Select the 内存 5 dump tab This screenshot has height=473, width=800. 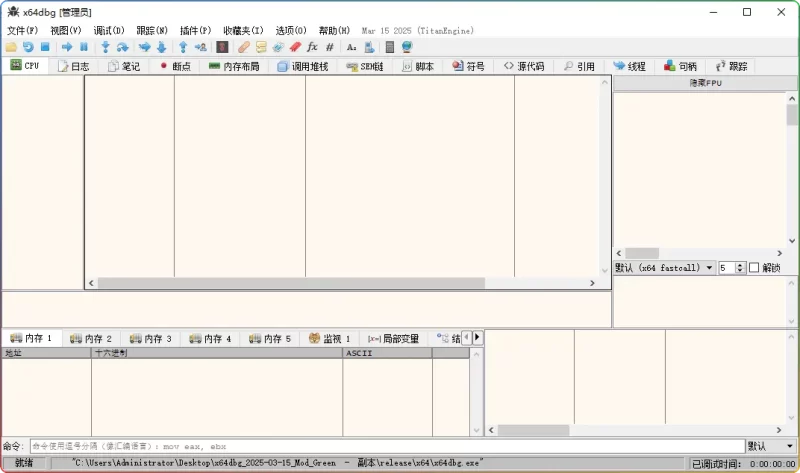coord(270,339)
